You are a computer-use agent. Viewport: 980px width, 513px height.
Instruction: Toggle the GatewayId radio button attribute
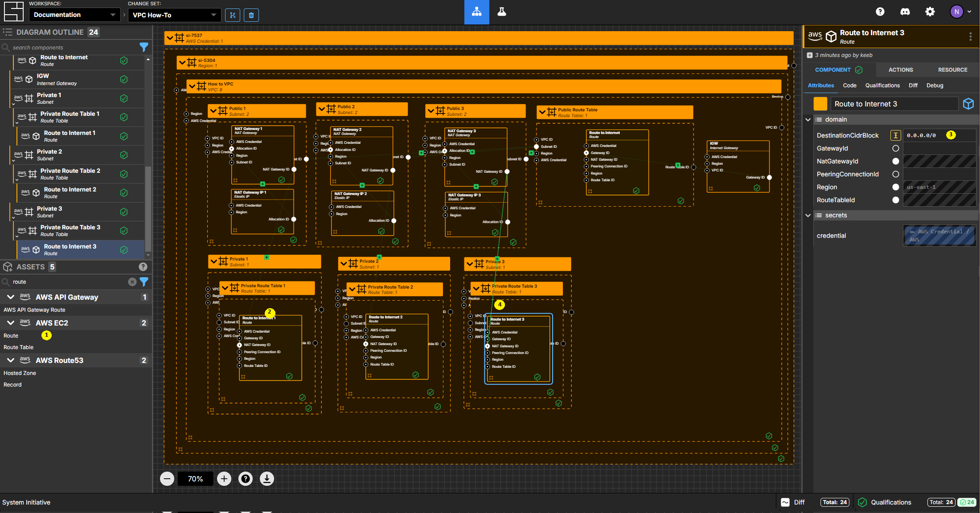[x=896, y=148]
